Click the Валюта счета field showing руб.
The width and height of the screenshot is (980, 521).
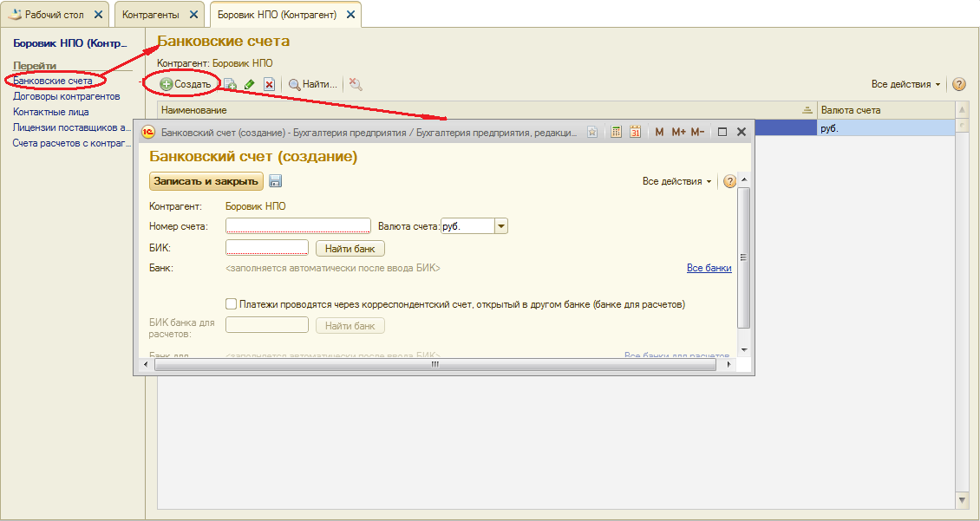[x=468, y=226]
